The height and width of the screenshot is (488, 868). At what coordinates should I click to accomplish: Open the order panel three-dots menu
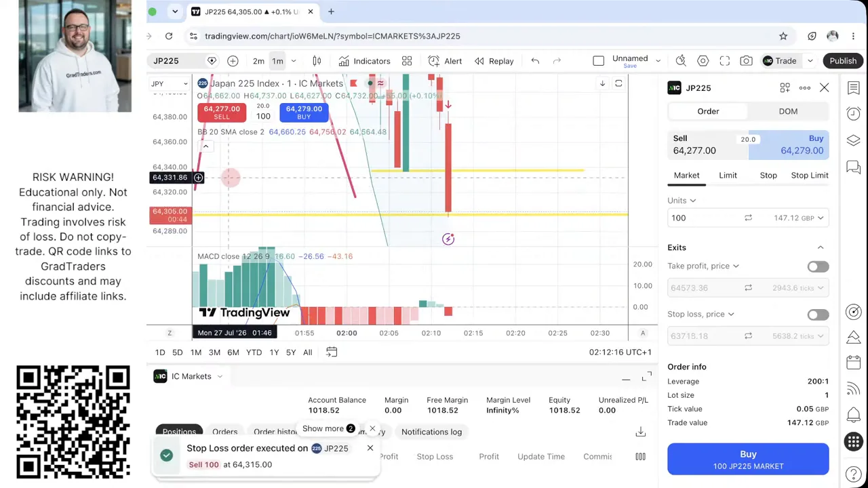tap(805, 88)
